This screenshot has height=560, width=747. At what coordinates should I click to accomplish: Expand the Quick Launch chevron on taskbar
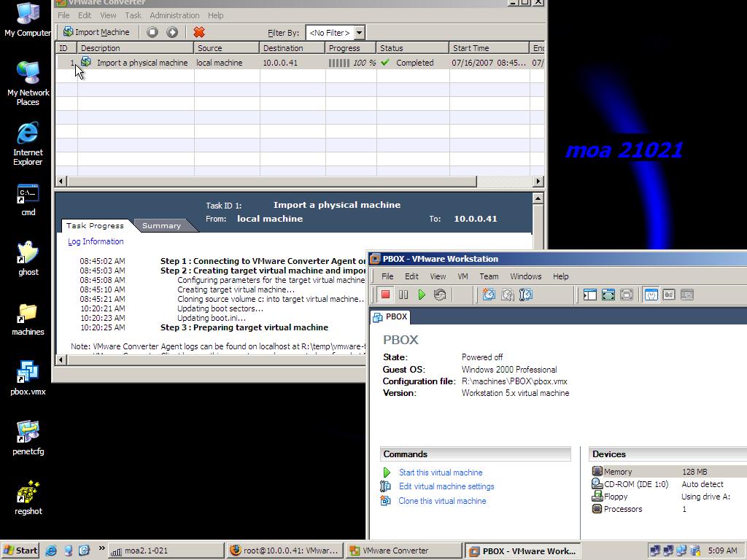(101, 549)
